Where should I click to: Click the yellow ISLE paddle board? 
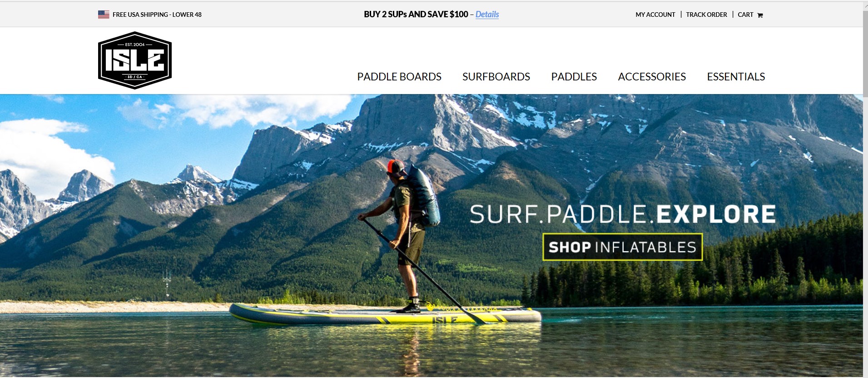click(385, 314)
